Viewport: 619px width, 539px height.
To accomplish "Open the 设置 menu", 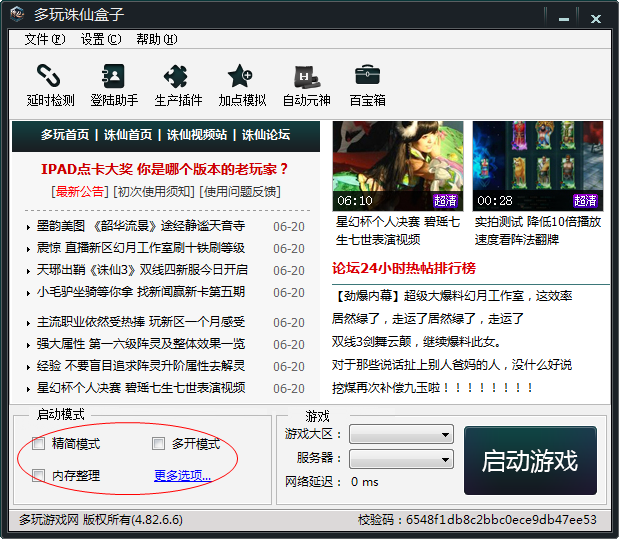I will pos(100,39).
